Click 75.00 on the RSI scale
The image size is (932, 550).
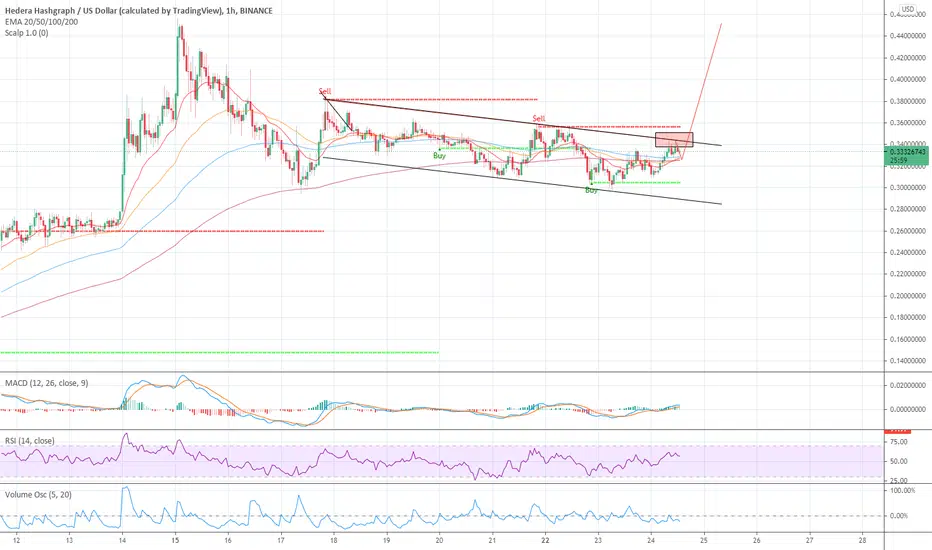(x=899, y=442)
